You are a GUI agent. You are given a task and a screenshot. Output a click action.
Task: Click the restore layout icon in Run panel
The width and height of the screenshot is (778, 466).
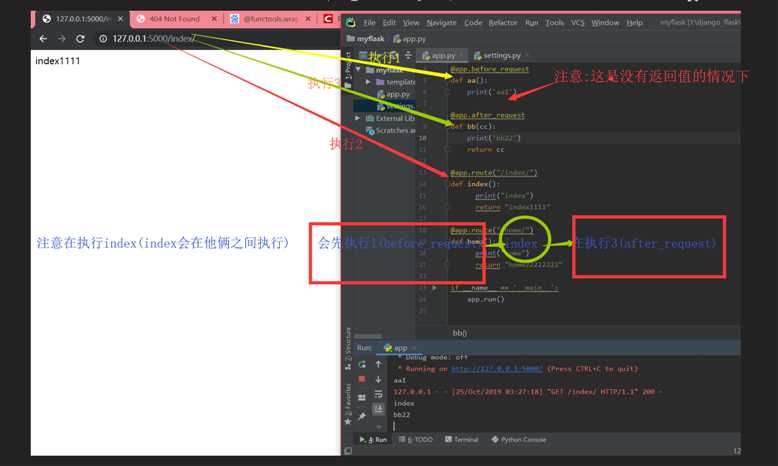tap(362, 397)
